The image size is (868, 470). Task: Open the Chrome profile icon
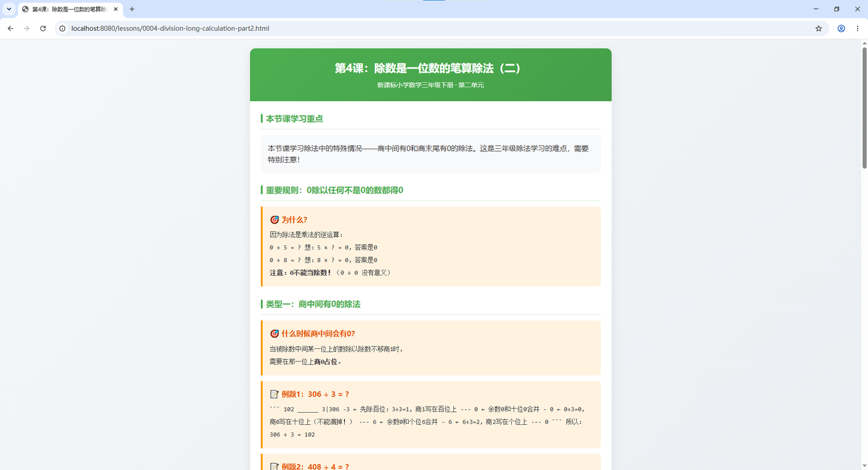841,28
